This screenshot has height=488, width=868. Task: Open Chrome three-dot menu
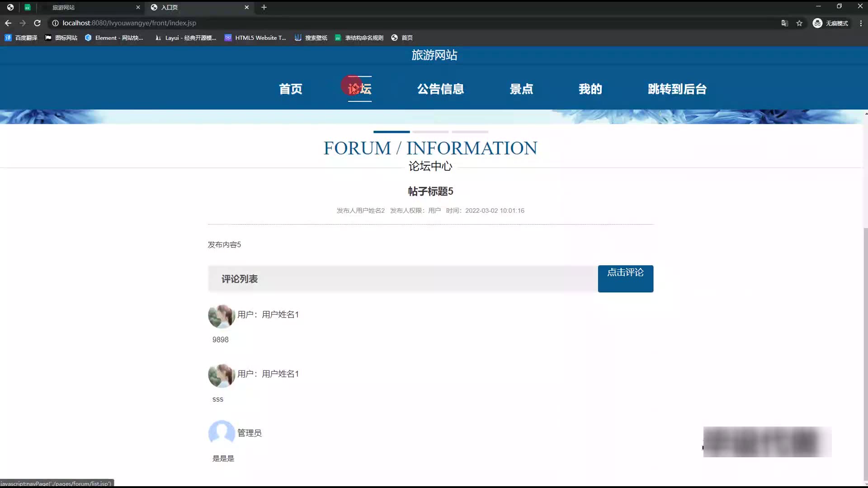(860, 23)
